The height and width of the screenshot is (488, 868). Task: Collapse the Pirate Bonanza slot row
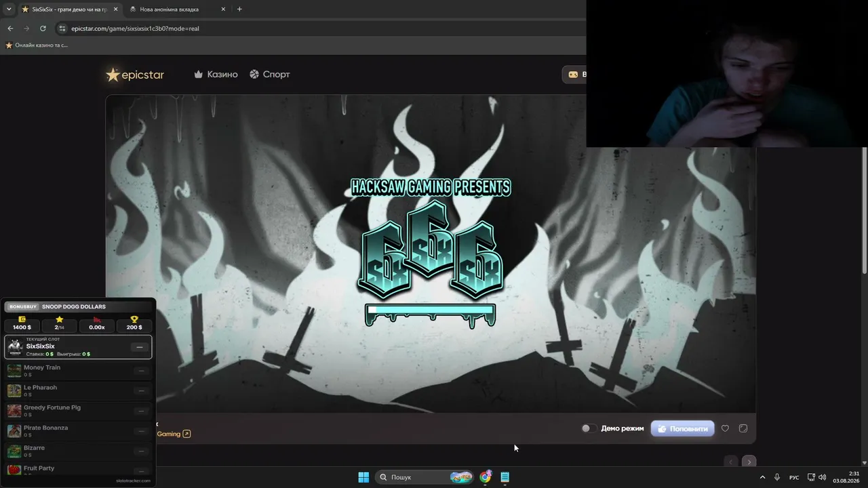coord(141,431)
